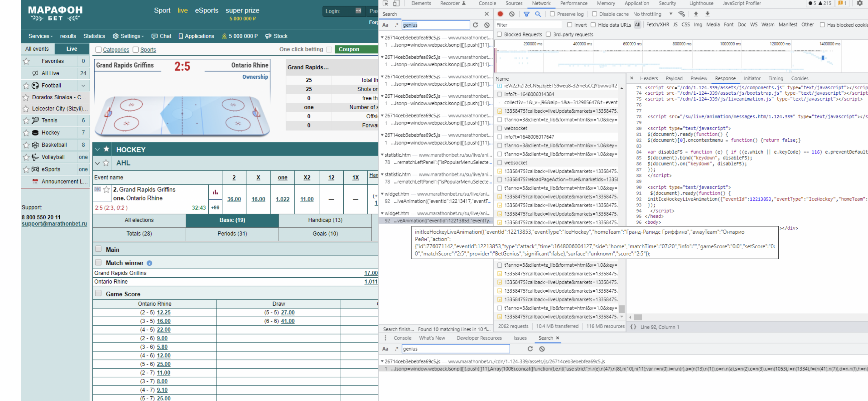Click the import HAR upload icon

pos(696,14)
